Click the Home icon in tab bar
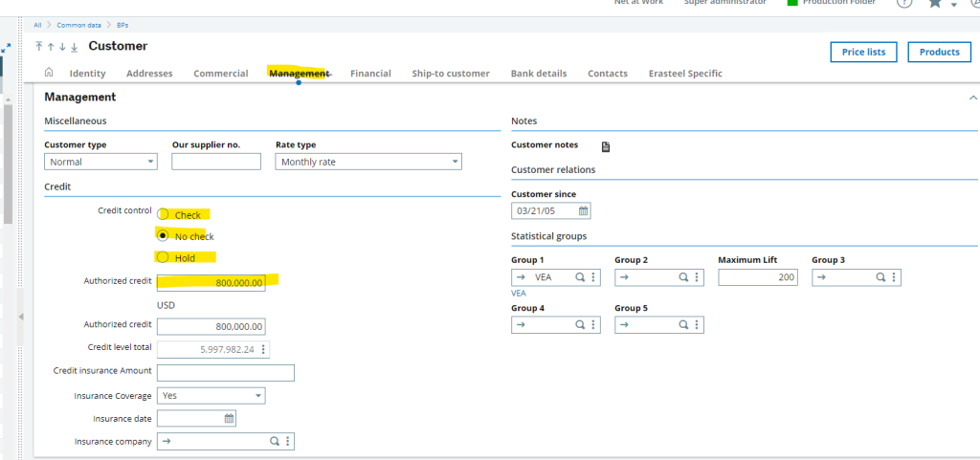 tap(49, 74)
